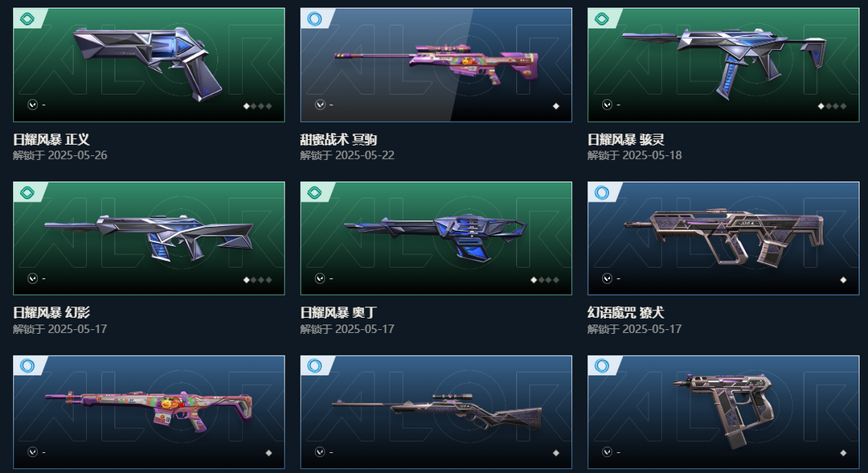This screenshot has width=868, height=473.
Task: Click the tier badge on 幻语魔咒 獠犬 card
Action: 602,193
